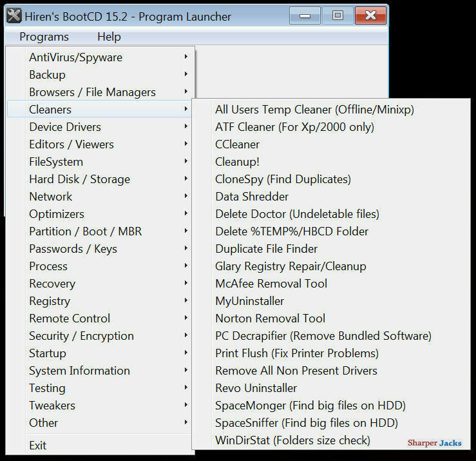476x461 pixels.
Task: Select Remove All Non Present Drivers
Action: click(331, 371)
